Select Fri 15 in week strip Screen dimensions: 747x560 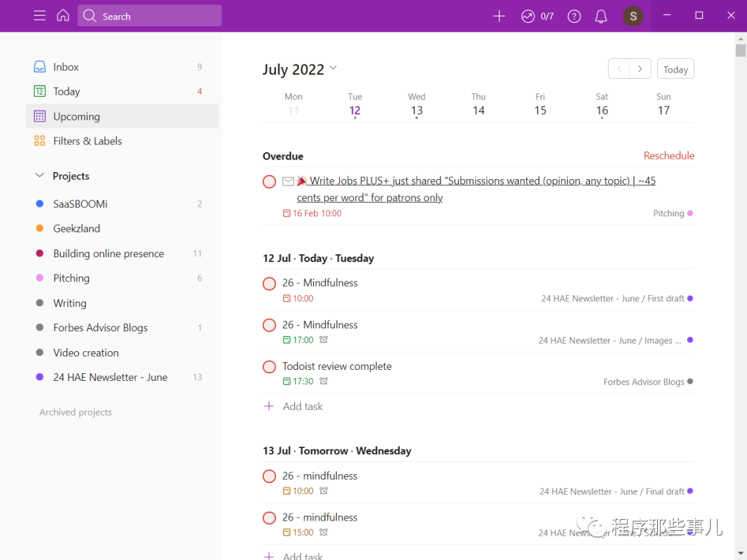(539, 105)
